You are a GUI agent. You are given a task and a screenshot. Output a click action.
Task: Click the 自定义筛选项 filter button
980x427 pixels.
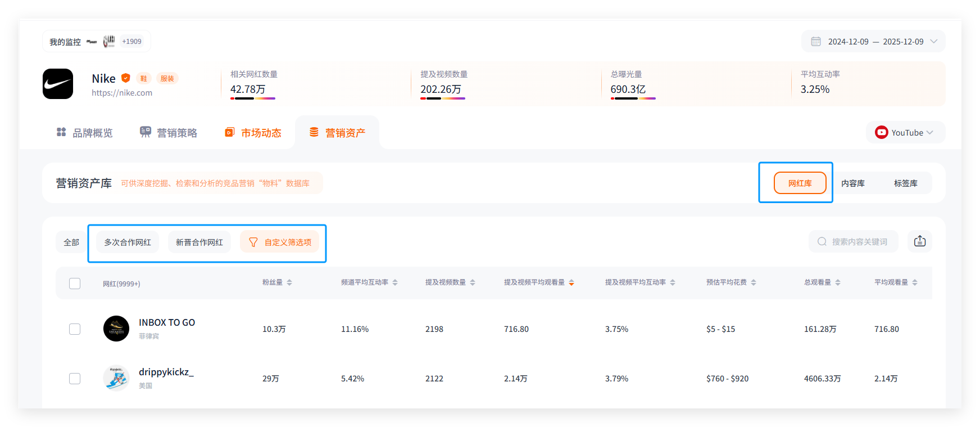[280, 242]
